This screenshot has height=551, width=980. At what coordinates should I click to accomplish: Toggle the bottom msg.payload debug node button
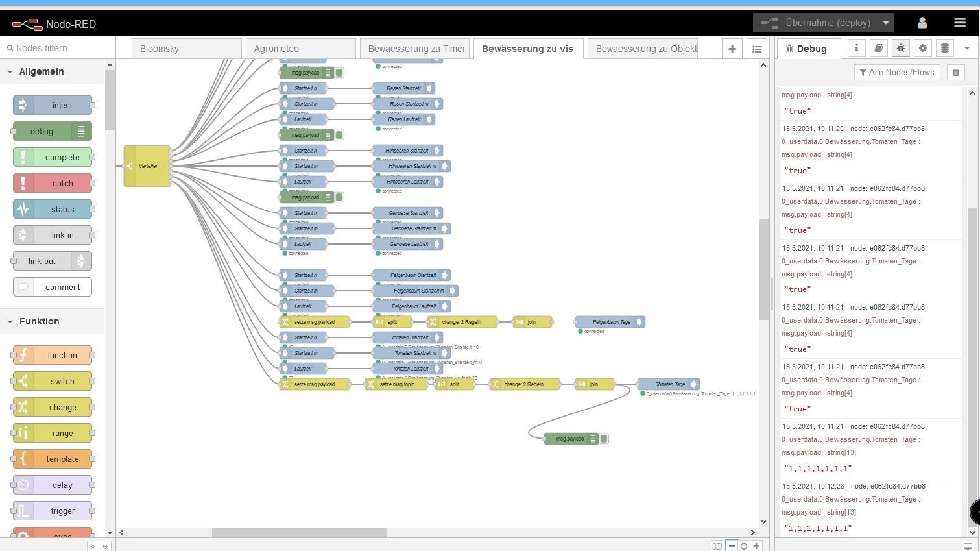[x=604, y=439]
